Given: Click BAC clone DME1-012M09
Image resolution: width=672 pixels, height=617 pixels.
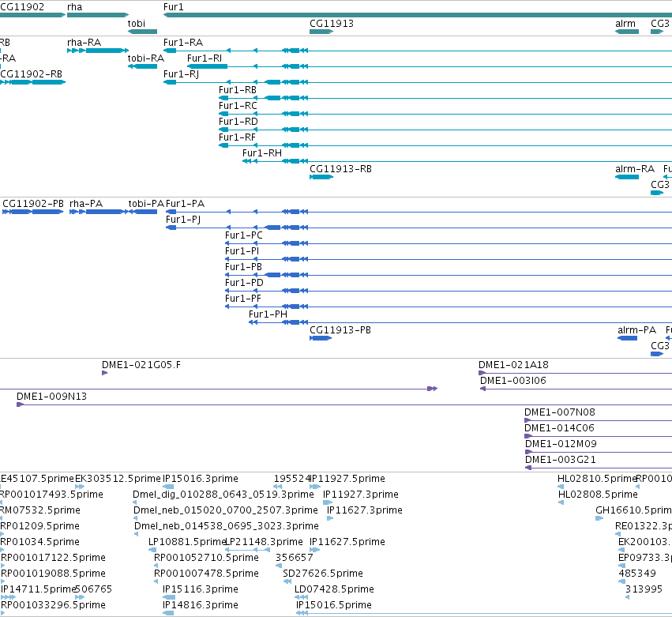Looking at the screenshot, I should 561,445.
